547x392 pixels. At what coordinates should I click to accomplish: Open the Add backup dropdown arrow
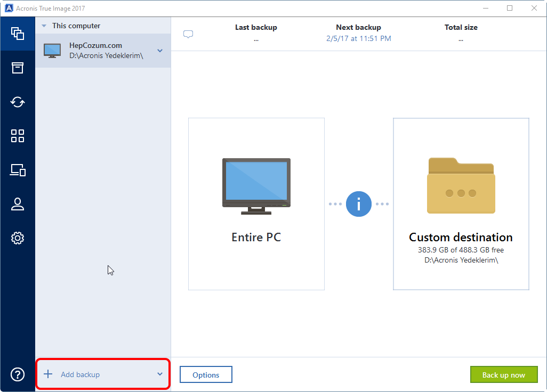point(160,374)
